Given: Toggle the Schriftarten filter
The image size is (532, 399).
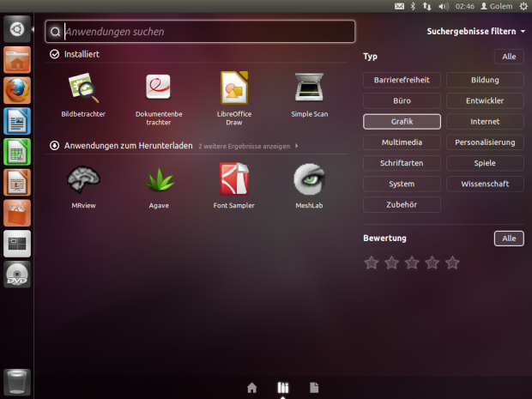Looking at the screenshot, I should [402, 163].
